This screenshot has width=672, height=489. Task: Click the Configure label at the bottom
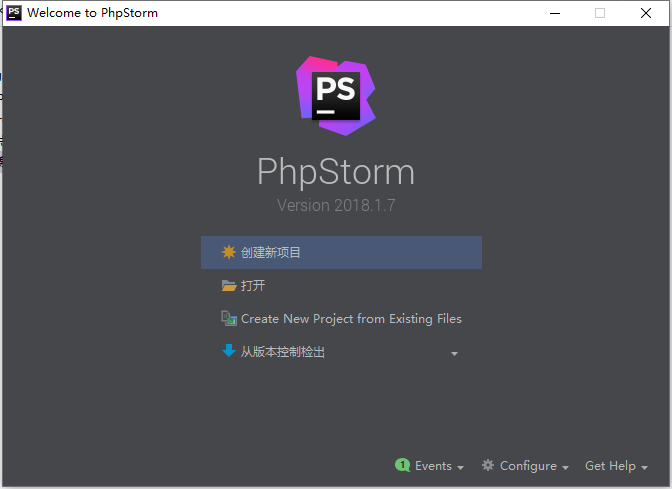[x=528, y=466]
